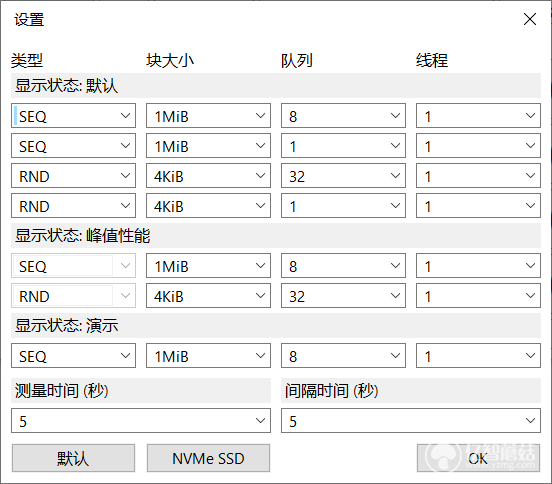Image resolution: width=552 pixels, height=484 pixels.
Task: Open 4KiB block size dropdown in fourth default row
Action: (208, 206)
